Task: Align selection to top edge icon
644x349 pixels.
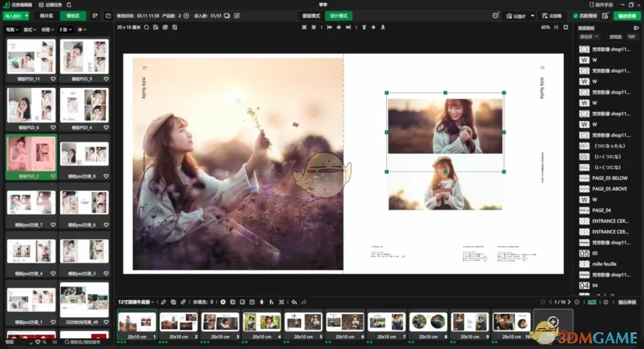Action: pyautogui.click(x=364, y=27)
